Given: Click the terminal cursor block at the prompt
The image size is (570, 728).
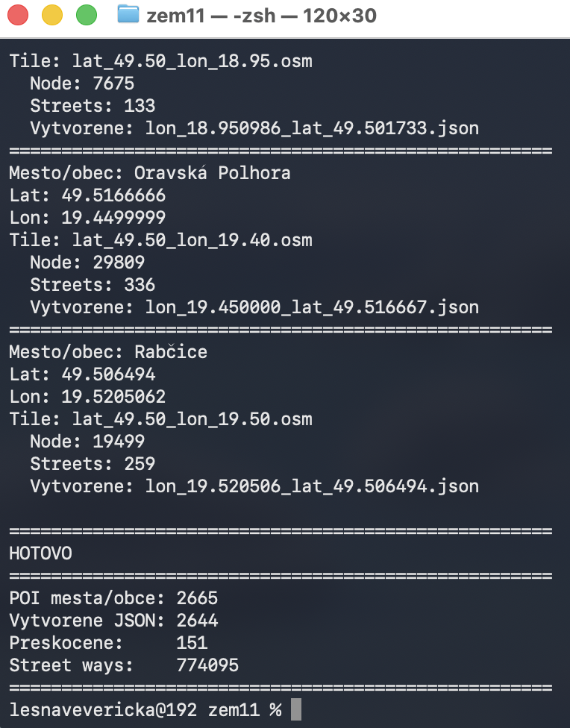Looking at the screenshot, I should [x=296, y=709].
